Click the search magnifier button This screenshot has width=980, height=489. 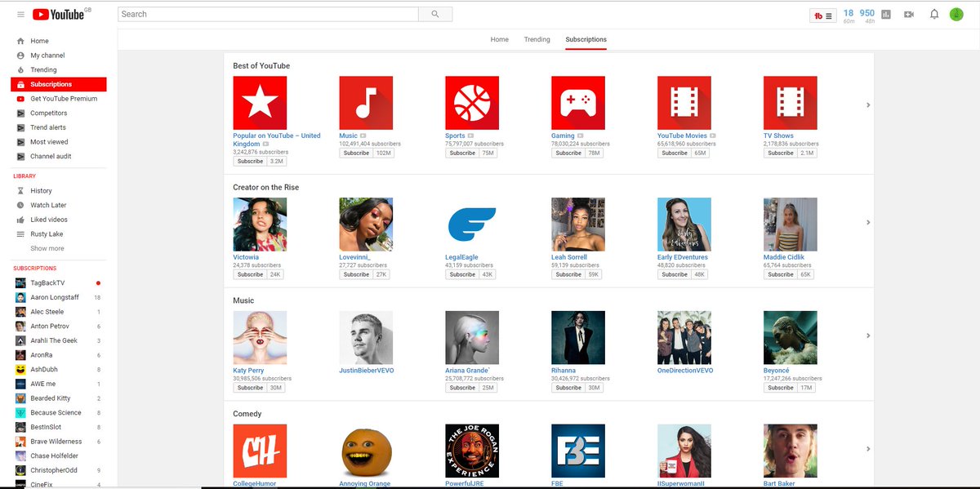click(435, 14)
